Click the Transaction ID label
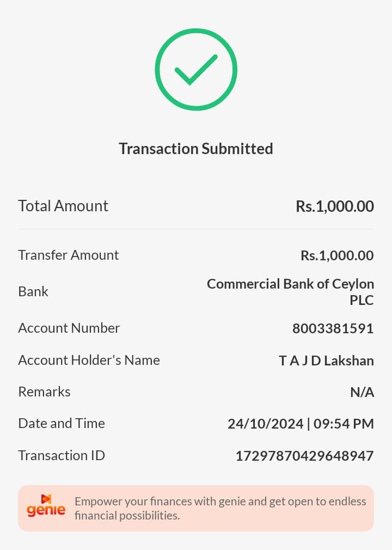 (x=62, y=455)
